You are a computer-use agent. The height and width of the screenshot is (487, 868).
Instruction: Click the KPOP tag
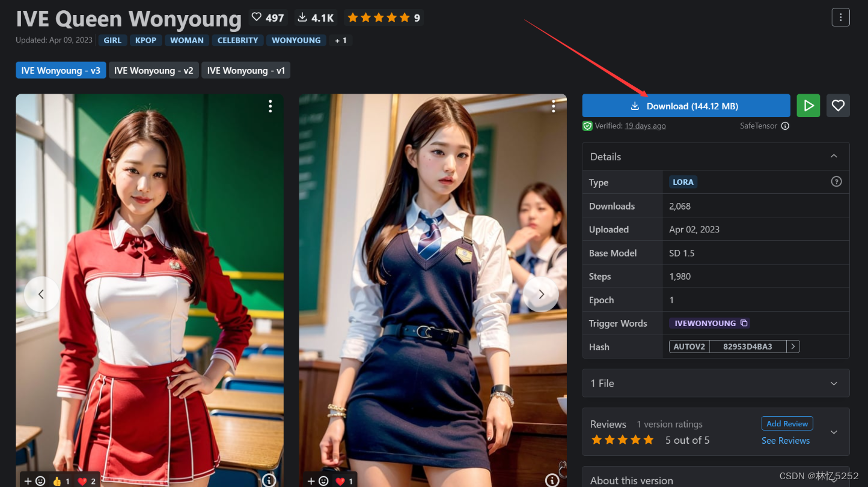point(146,40)
